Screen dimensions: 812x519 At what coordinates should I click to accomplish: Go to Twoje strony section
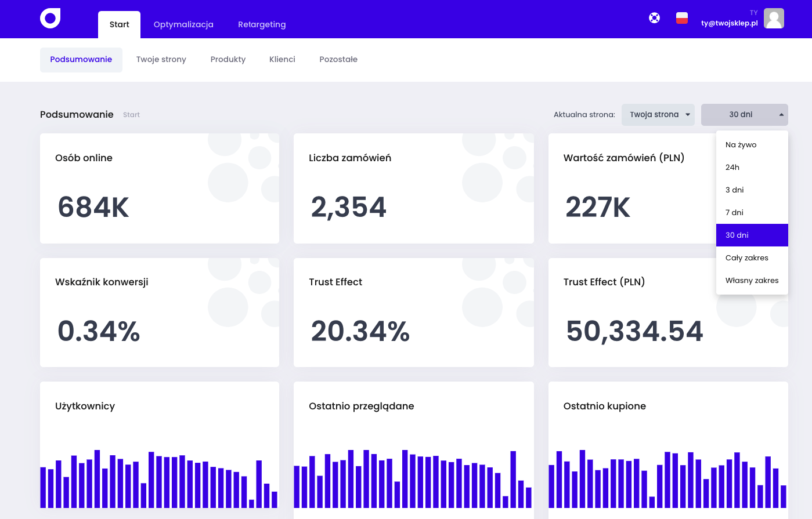[x=161, y=60]
